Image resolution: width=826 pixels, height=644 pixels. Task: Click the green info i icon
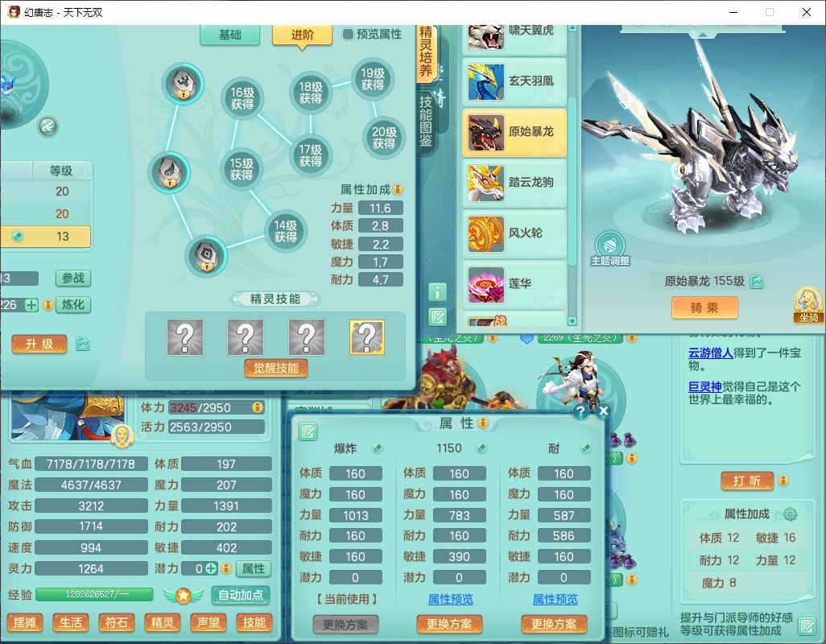438,291
